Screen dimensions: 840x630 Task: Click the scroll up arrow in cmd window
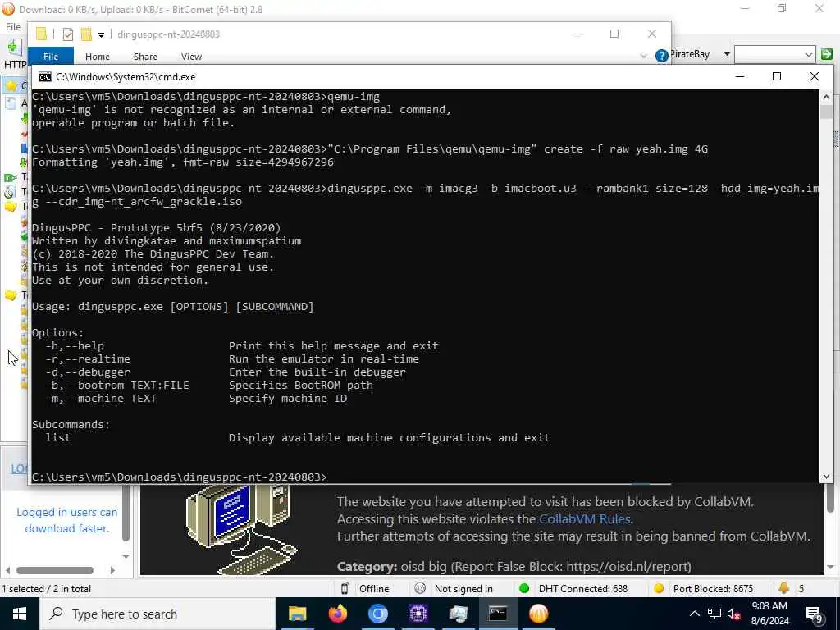pyautogui.click(x=826, y=97)
